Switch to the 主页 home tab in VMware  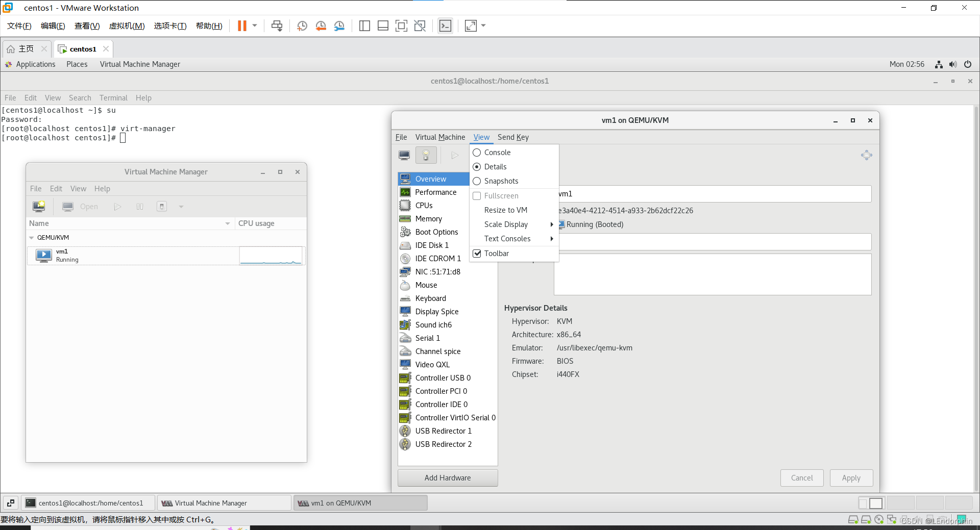(26, 49)
